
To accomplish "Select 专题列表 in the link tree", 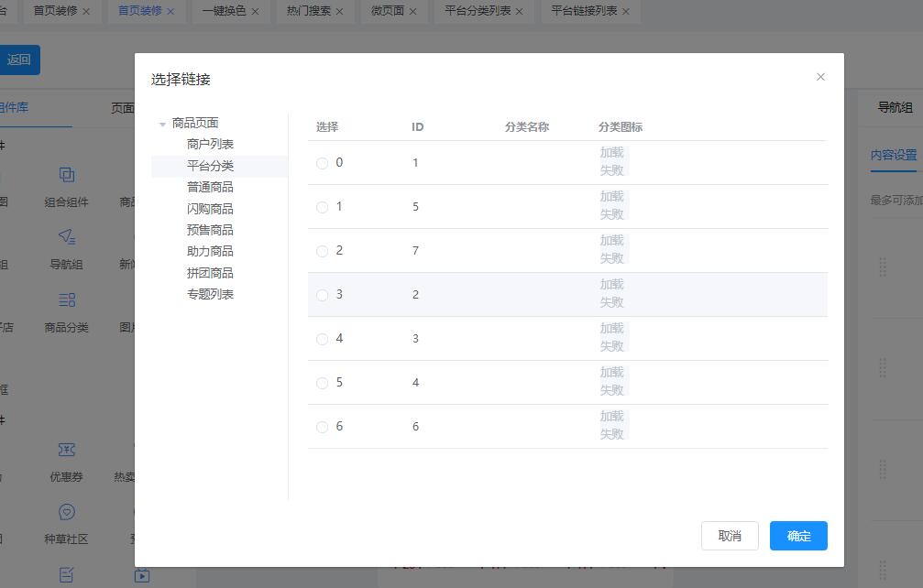I will tap(210, 294).
